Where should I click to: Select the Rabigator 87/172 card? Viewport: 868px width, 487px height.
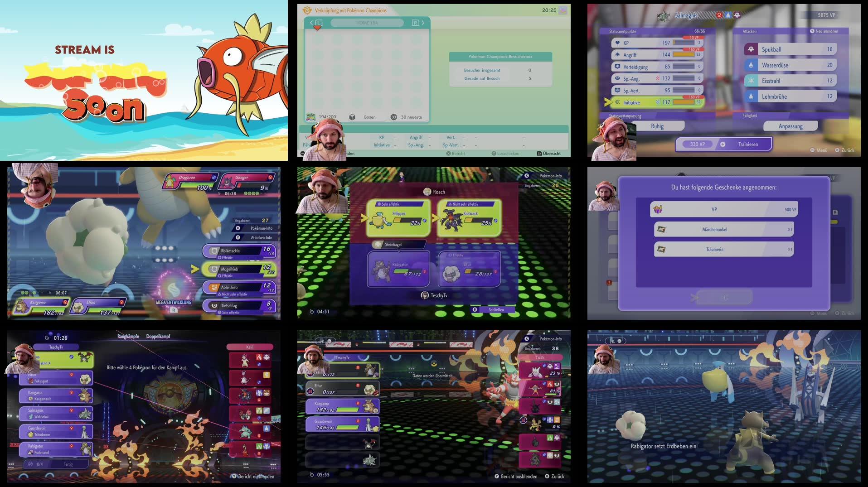[x=398, y=269]
